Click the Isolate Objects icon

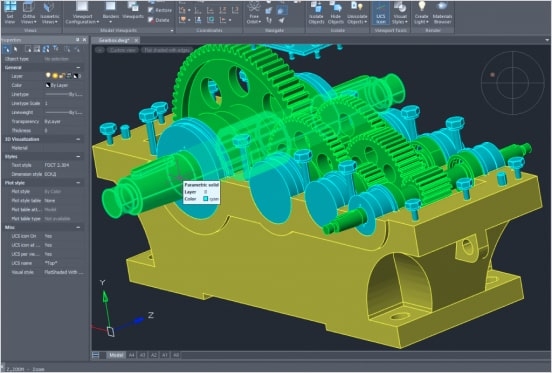(316, 12)
